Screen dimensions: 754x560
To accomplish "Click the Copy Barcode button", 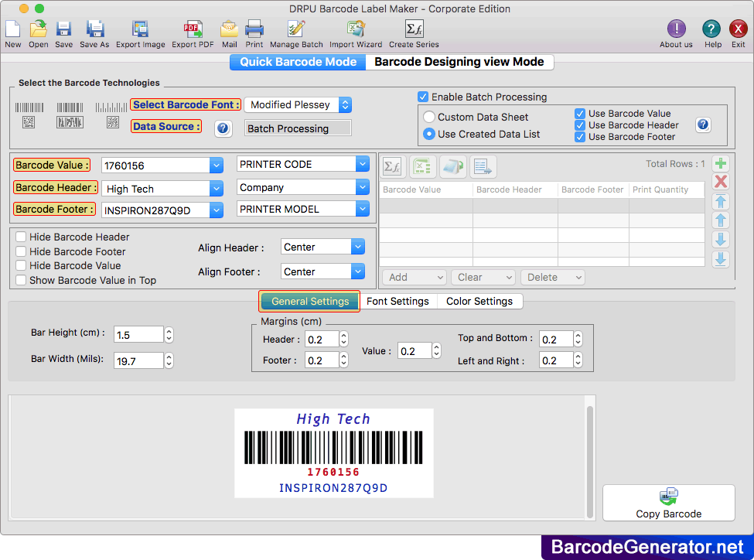I will coord(668,503).
